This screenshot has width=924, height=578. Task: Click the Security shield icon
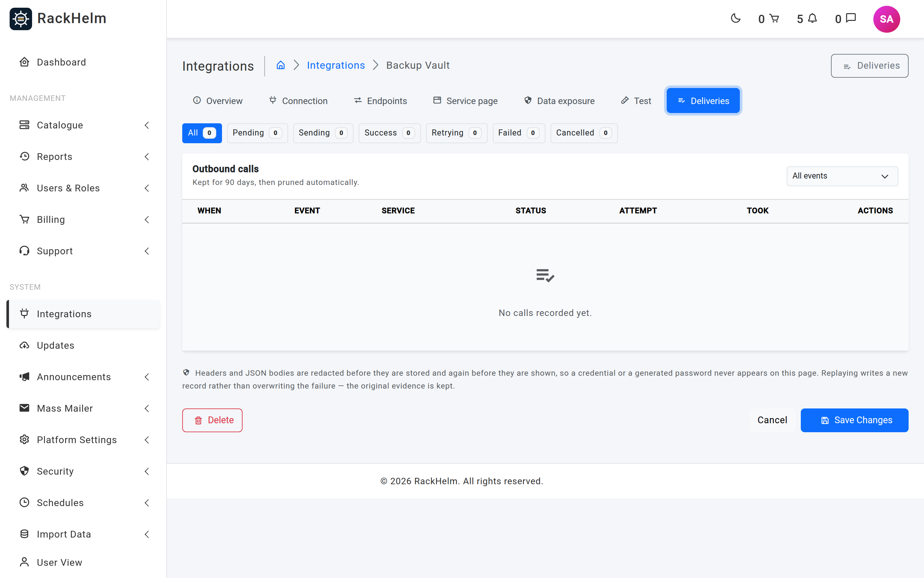pyautogui.click(x=24, y=471)
